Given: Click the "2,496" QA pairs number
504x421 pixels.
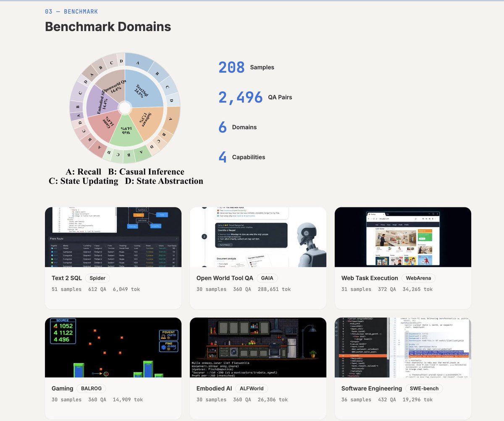Looking at the screenshot, I should (240, 97).
